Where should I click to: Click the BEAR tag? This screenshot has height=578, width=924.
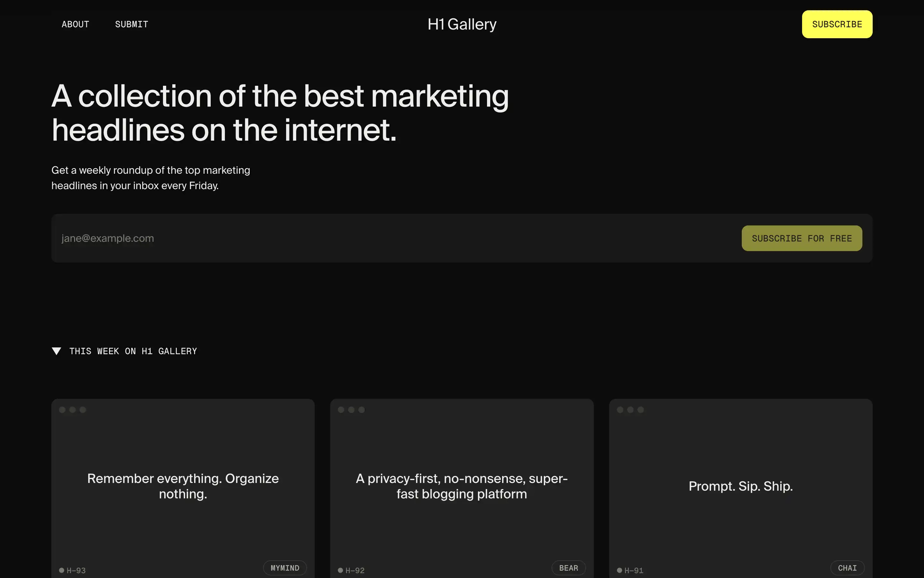[x=569, y=568]
